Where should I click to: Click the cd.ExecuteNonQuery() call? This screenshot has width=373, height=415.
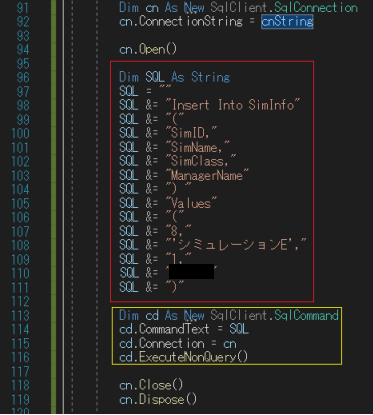[x=184, y=357]
